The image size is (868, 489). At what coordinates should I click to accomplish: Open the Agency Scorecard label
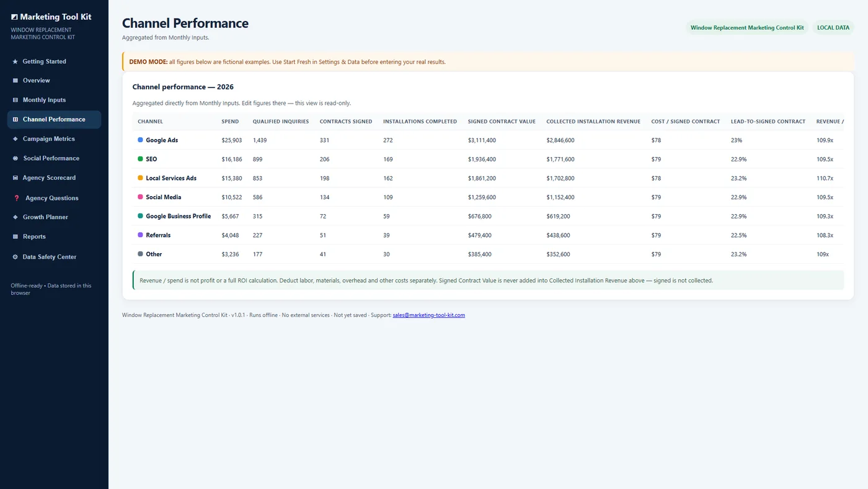49,178
